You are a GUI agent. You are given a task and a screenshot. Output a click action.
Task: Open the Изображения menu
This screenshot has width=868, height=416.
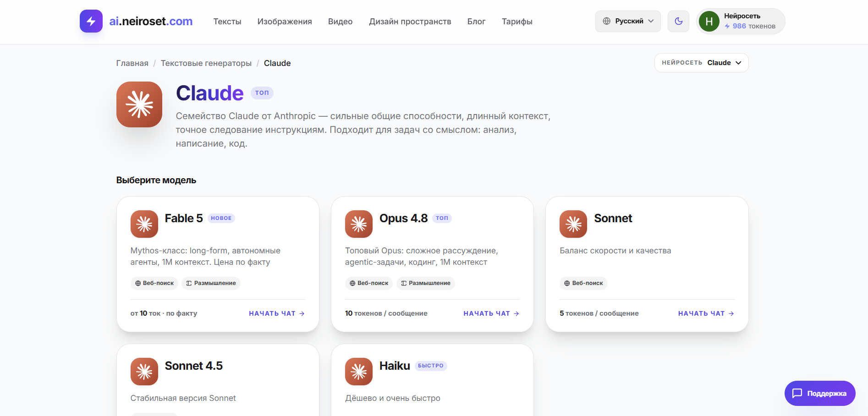click(x=285, y=22)
